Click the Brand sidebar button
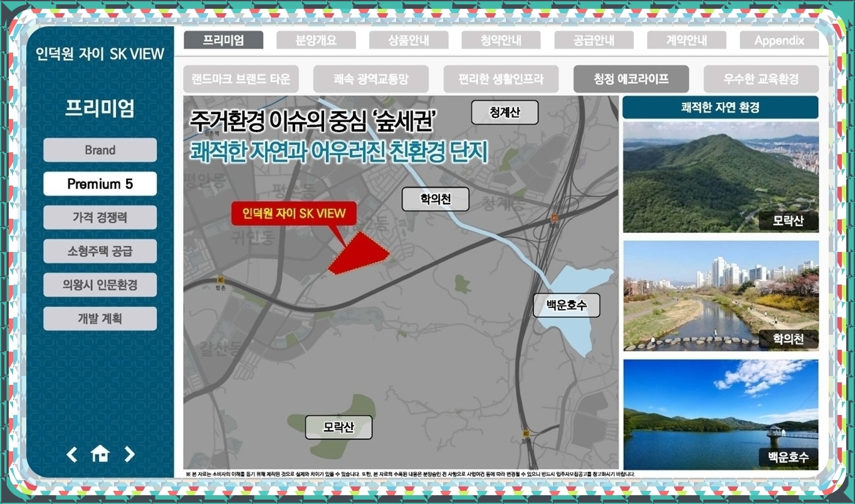855x504 pixels. click(100, 150)
